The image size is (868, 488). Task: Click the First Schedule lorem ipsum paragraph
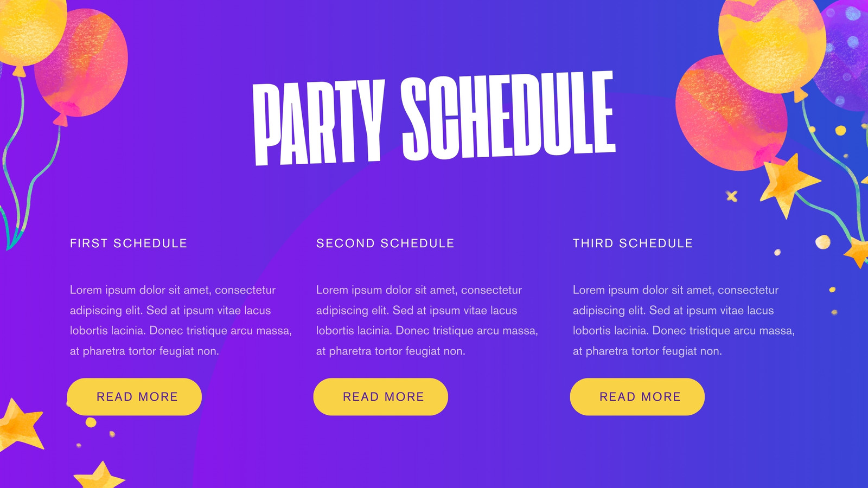point(181,320)
